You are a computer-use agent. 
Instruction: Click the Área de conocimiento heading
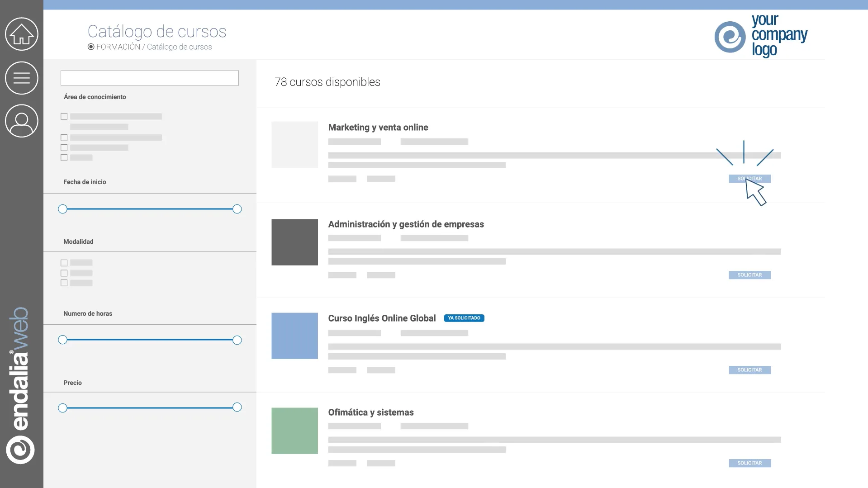pos(95,97)
